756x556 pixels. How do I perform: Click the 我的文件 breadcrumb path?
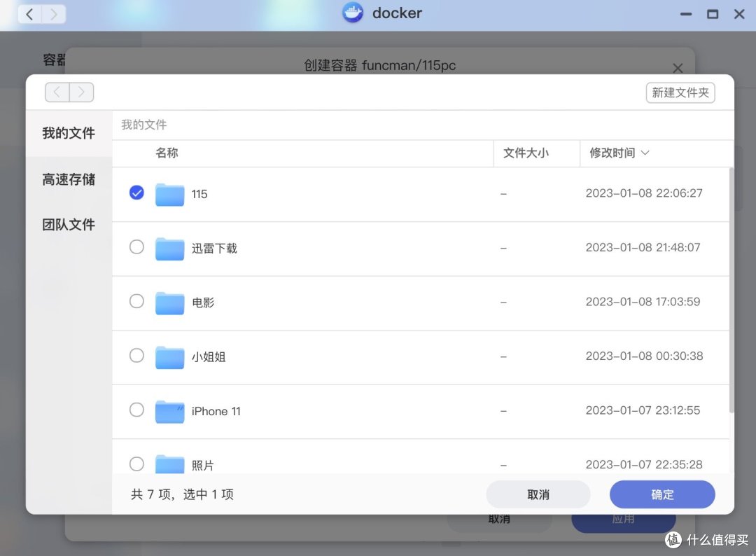[143, 124]
